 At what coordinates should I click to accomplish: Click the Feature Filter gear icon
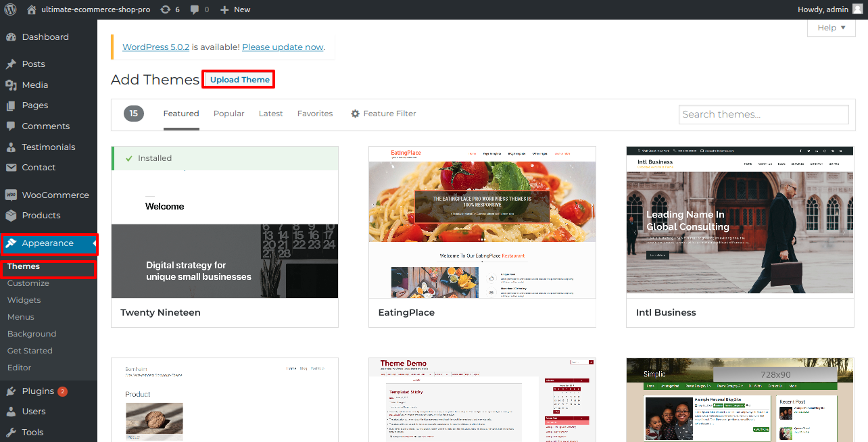coord(355,114)
